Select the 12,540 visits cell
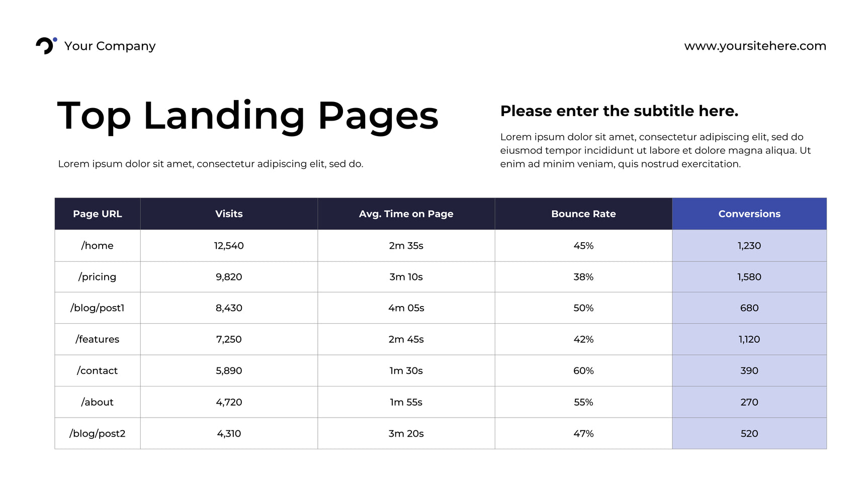This screenshot has height=488, width=868. (229, 246)
